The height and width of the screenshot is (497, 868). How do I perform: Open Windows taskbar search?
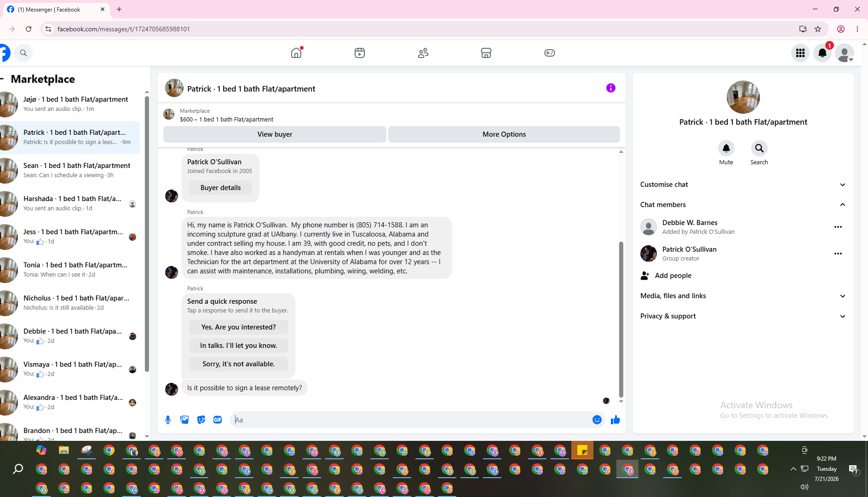pos(18,469)
